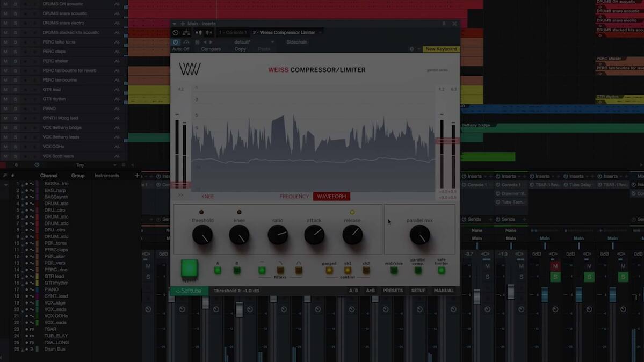Select ch1 control button
Viewport: 644px width, 362px height.
(348, 270)
